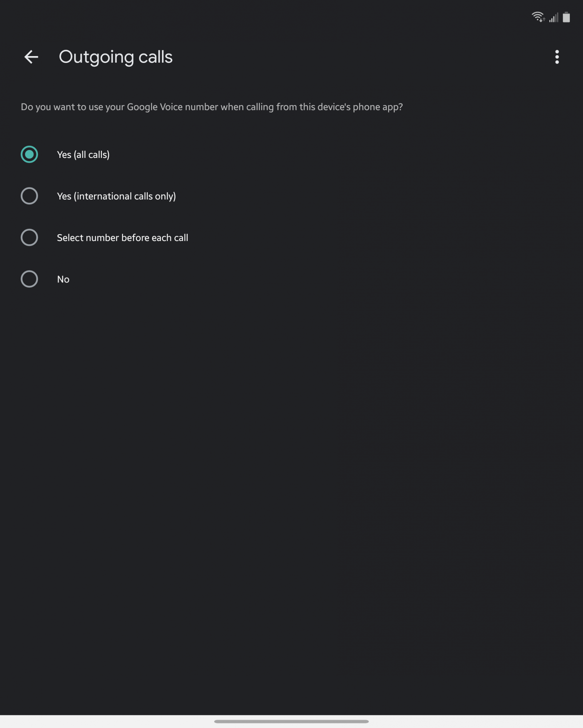Choose 'Yes (international calls only)' radio circle
Viewport: 583px width, 728px height.
(29, 196)
